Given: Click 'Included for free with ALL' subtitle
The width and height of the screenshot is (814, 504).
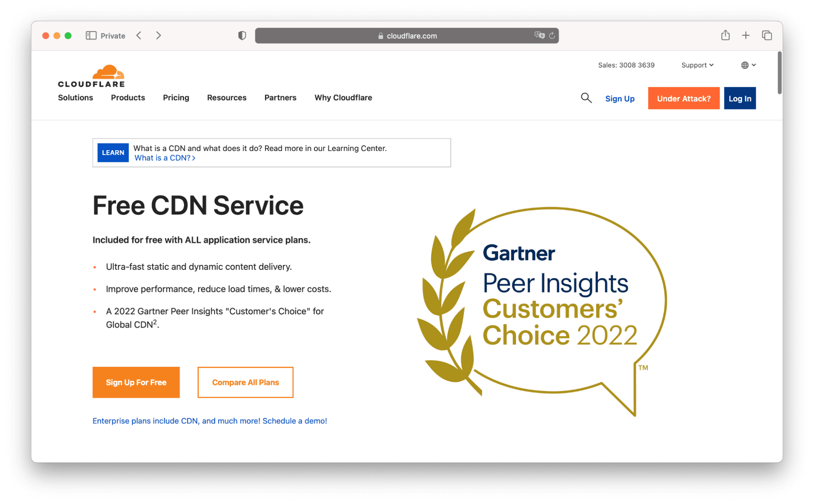Looking at the screenshot, I should coord(201,240).
